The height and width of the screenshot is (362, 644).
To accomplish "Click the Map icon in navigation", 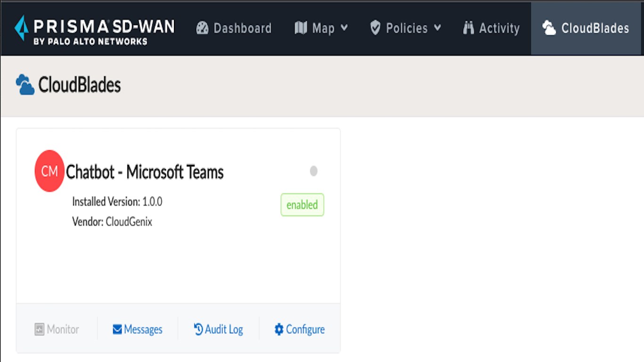I will (301, 28).
